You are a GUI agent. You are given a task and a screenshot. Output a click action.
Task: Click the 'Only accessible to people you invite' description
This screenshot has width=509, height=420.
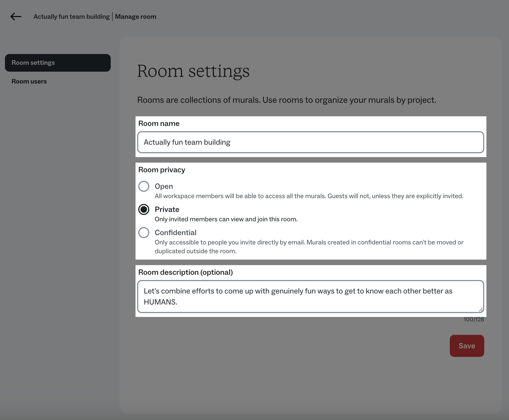pyautogui.click(x=309, y=247)
